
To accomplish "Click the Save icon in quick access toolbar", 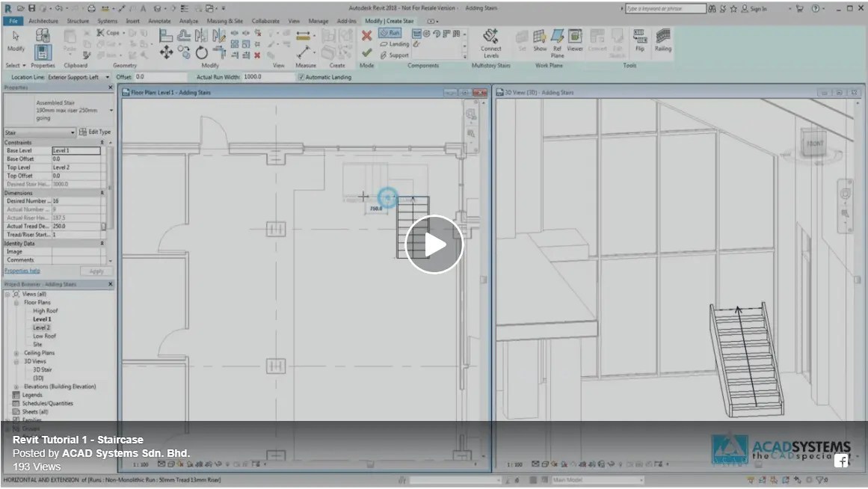I will coord(31,8).
